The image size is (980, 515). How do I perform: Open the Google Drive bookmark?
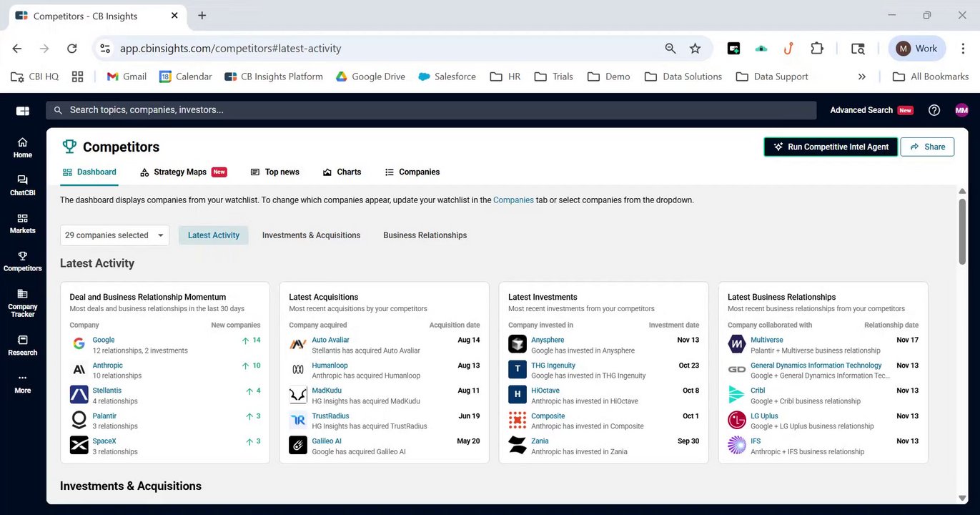[x=370, y=77]
